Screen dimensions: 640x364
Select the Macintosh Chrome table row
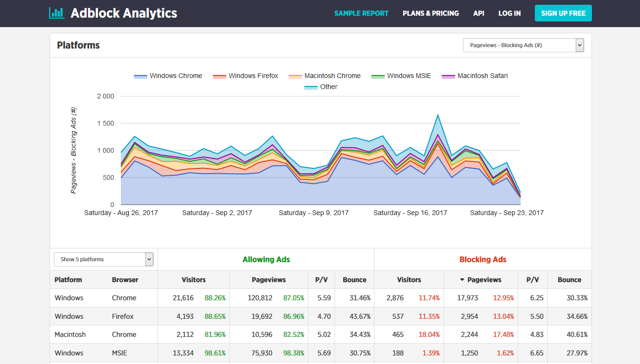coord(190,334)
